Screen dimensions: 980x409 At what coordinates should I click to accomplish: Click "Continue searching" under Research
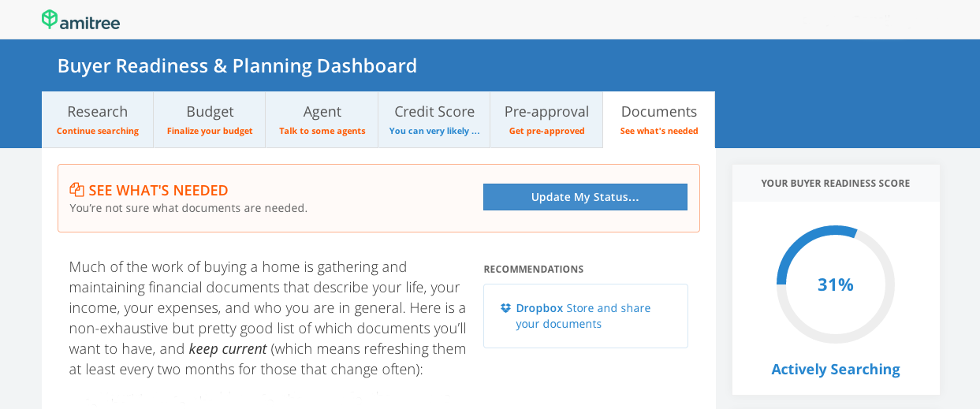(98, 131)
